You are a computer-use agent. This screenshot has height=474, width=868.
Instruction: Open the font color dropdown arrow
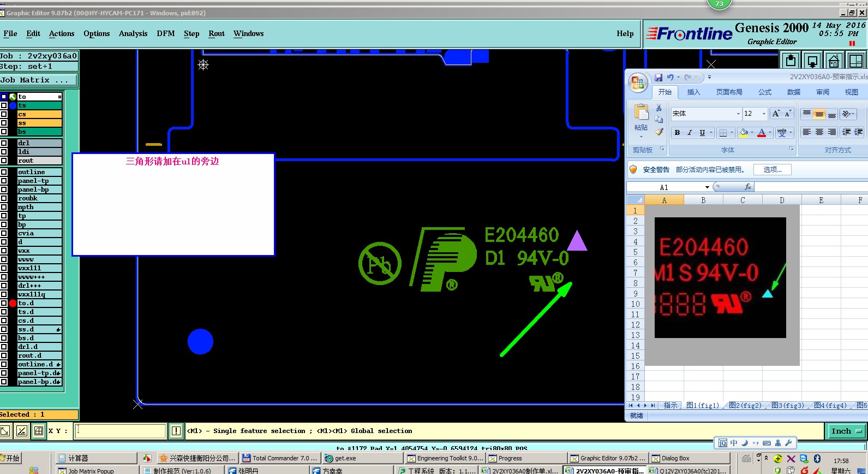click(770, 133)
